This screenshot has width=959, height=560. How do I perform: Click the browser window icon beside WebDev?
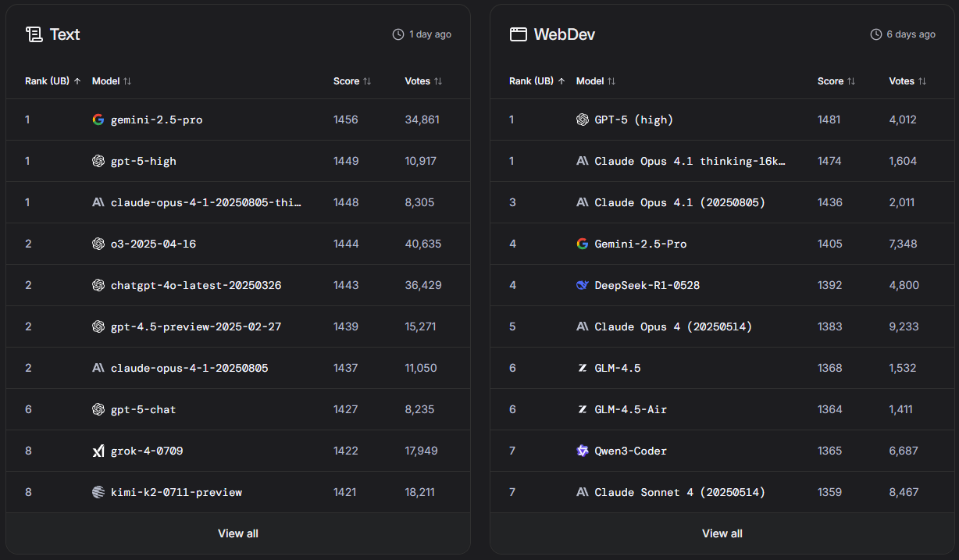pos(518,34)
